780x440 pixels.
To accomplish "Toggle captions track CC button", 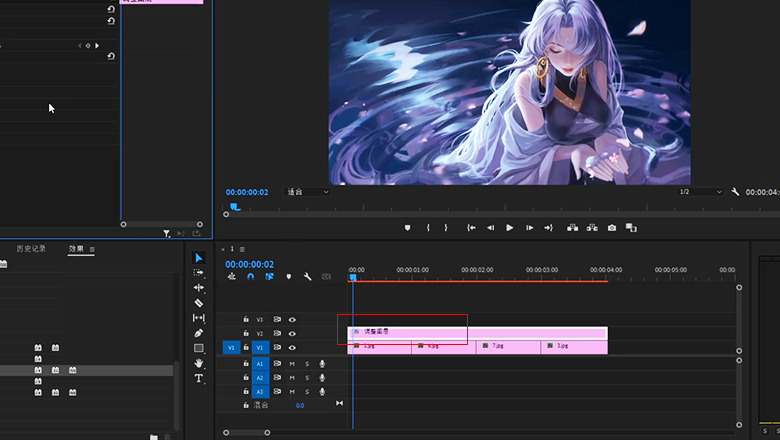I will [326, 276].
